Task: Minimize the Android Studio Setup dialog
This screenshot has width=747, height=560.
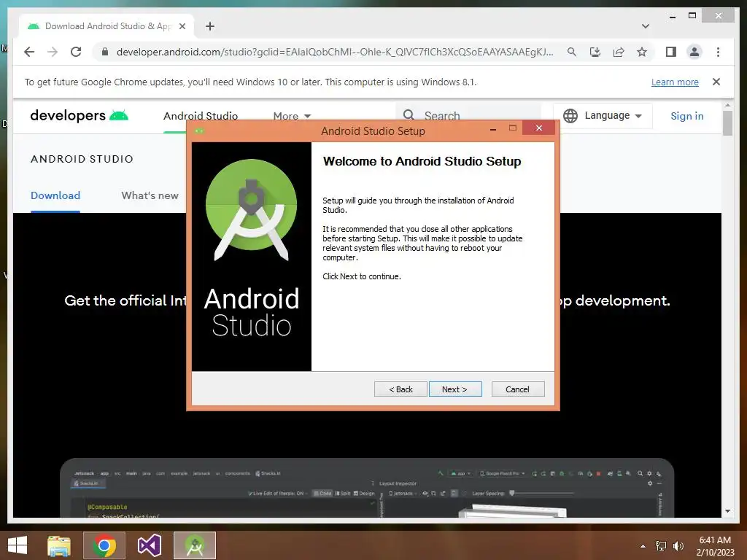Action: point(493,128)
